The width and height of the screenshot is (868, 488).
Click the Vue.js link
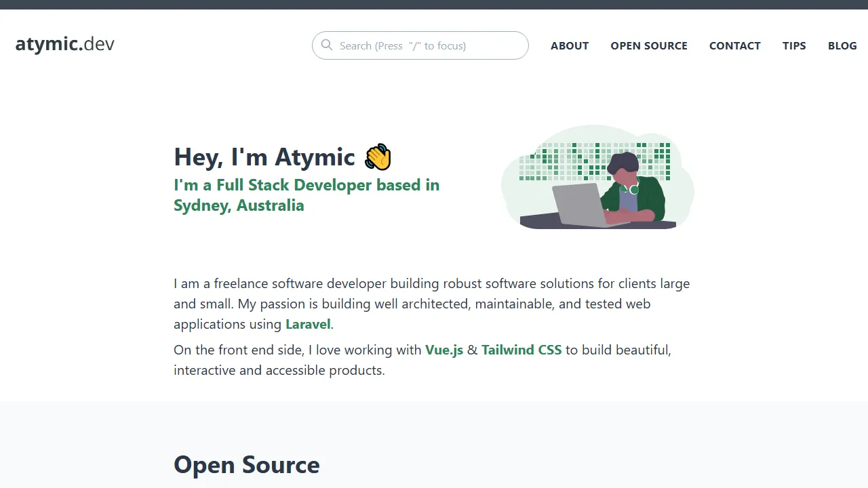(x=444, y=350)
